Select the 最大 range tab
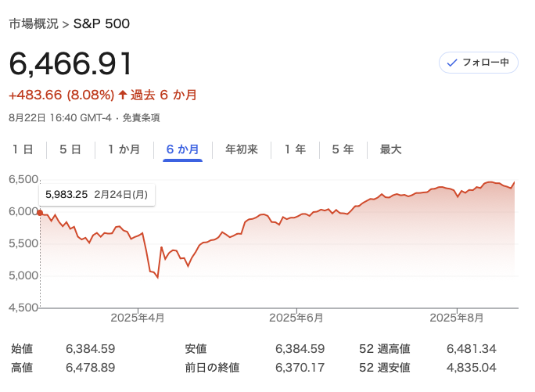 pos(390,149)
